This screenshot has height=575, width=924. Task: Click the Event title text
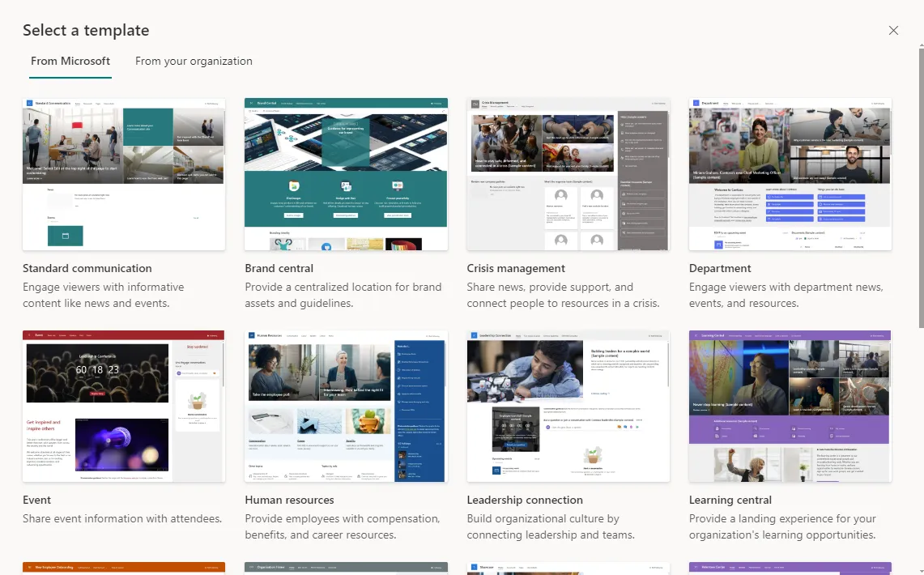click(36, 500)
